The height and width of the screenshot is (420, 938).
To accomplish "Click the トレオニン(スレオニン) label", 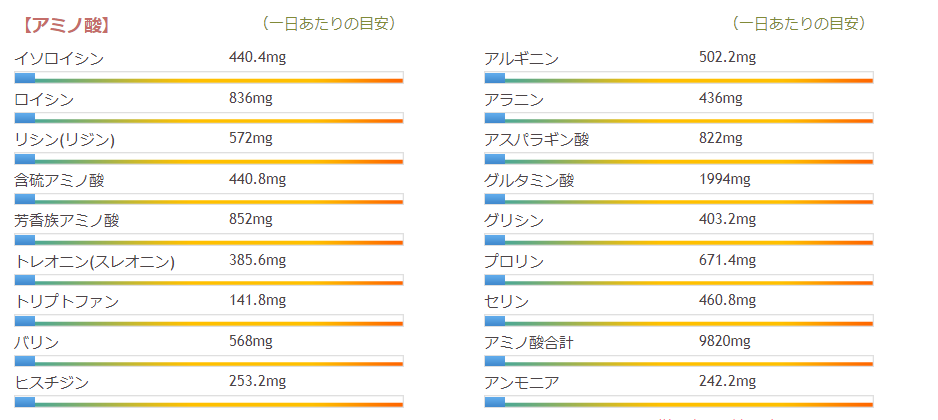I will click(x=95, y=261).
